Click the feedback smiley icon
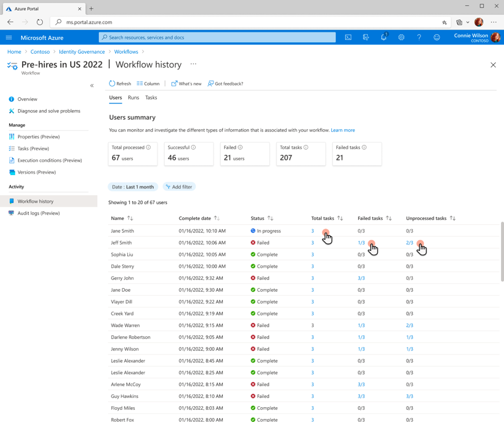This screenshot has height=422, width=504. (x=436, y=38)
